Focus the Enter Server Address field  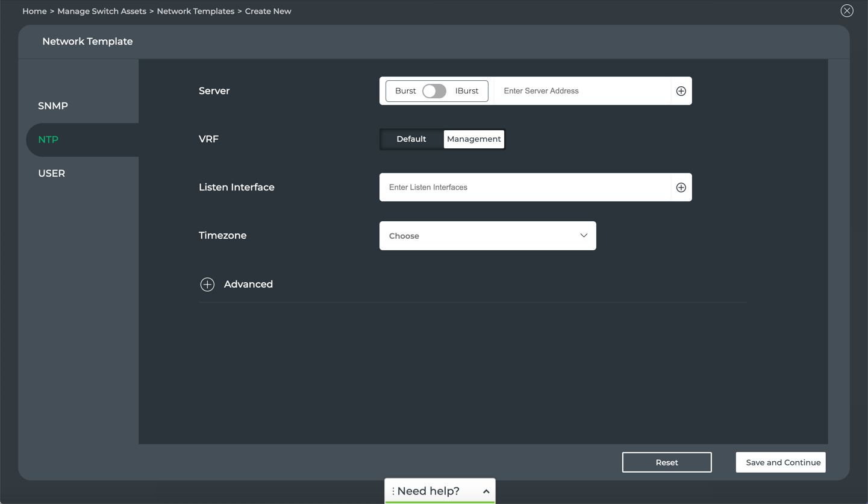click(x=581, y=91)
